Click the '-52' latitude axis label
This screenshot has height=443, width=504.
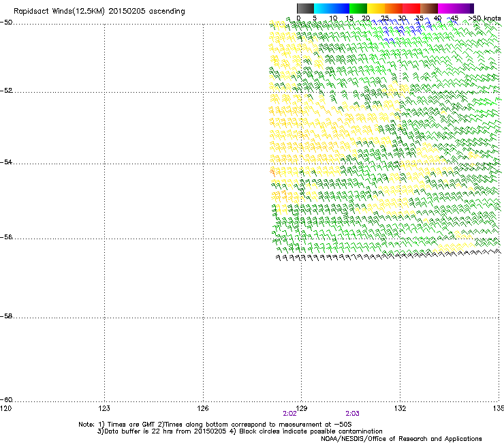point(6,91)
